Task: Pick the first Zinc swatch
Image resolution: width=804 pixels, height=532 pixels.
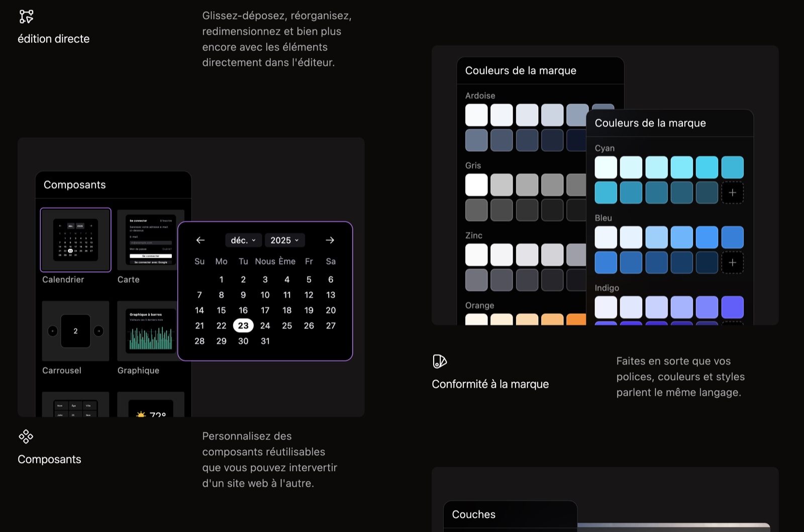Action: [x=476, y=255]
